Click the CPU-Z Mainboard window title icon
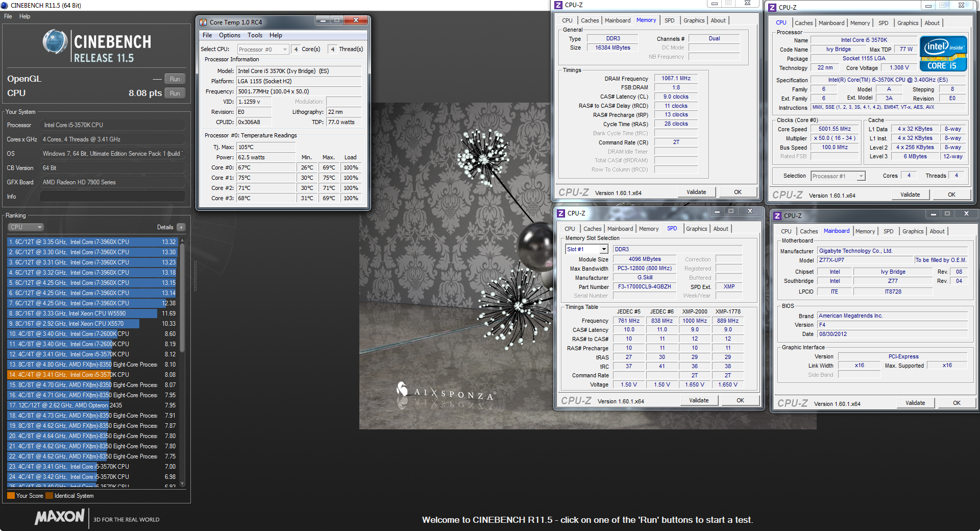The height and width of the screenshot is (531, 980). click(777, 216)
